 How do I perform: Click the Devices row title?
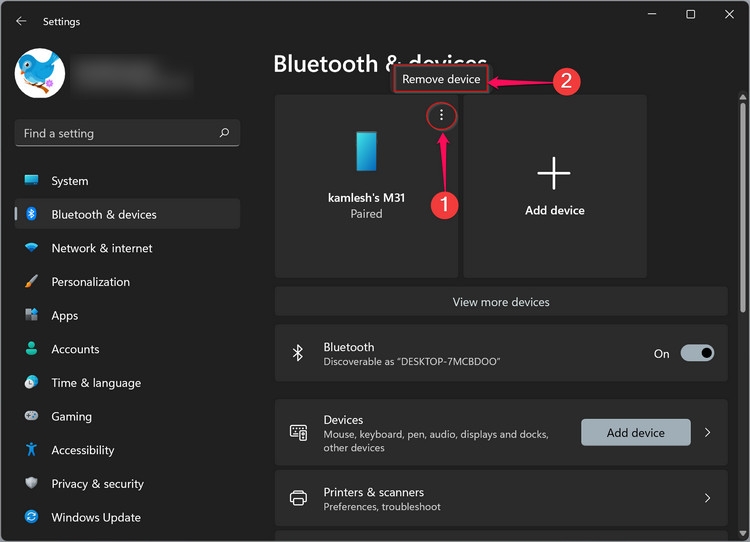(x=343, y=420)
